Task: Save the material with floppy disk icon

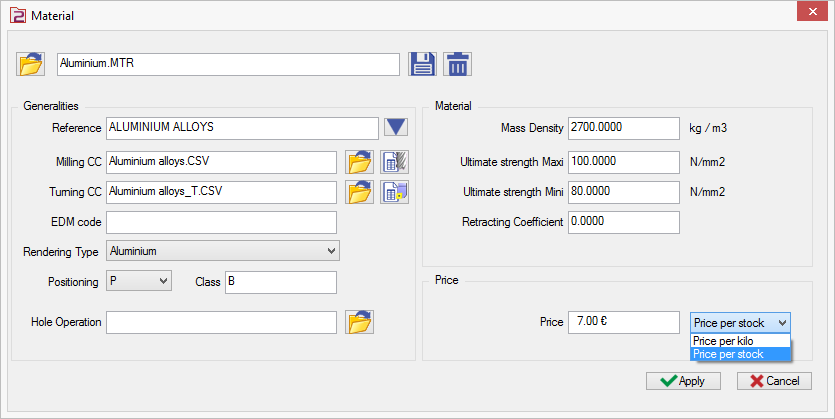Action: (x=423, y=64)
